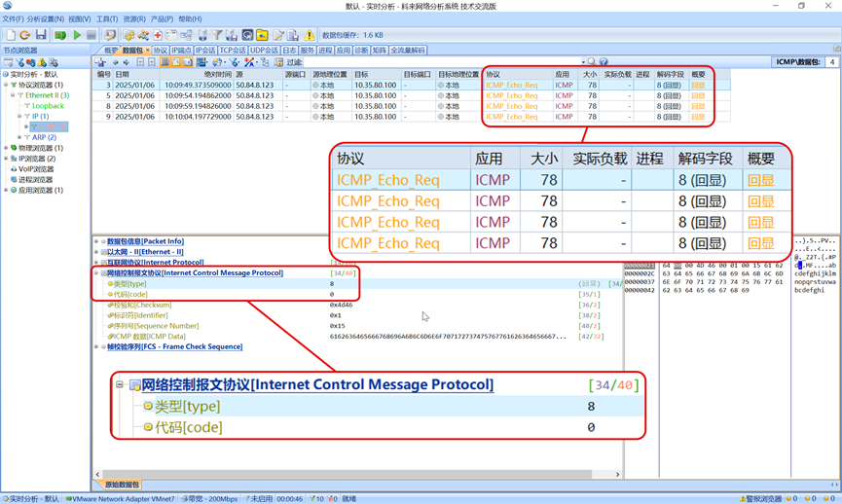Click the search magnifier icon beside filter box

coord(592,62)
